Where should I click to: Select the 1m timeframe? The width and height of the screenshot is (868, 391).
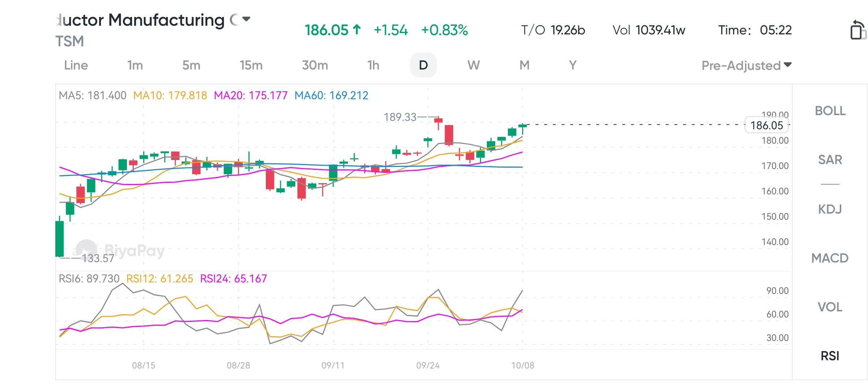click(x=135, y=65)
